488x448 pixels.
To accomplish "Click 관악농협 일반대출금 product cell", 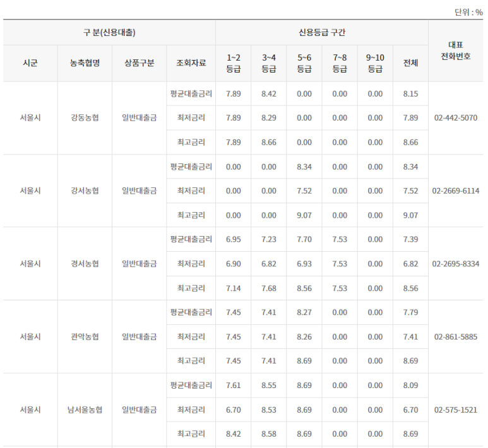I will coord(139,336).
